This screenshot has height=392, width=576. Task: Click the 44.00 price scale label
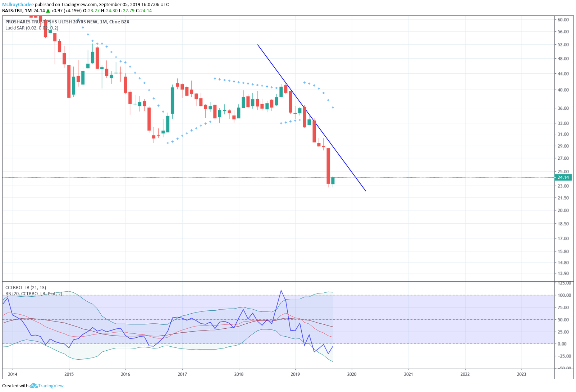coord(563,74)
